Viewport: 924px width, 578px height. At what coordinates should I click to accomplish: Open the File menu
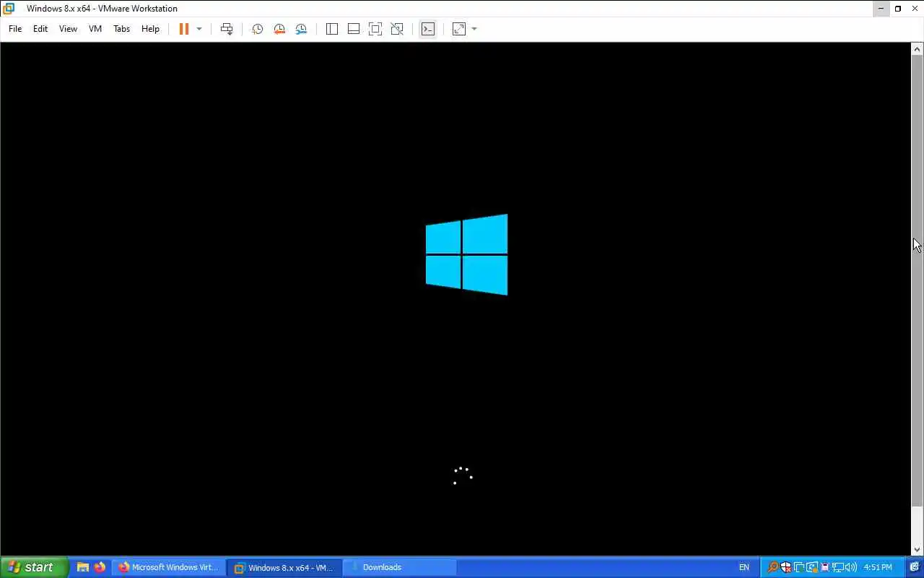click(x=15, y=29)
